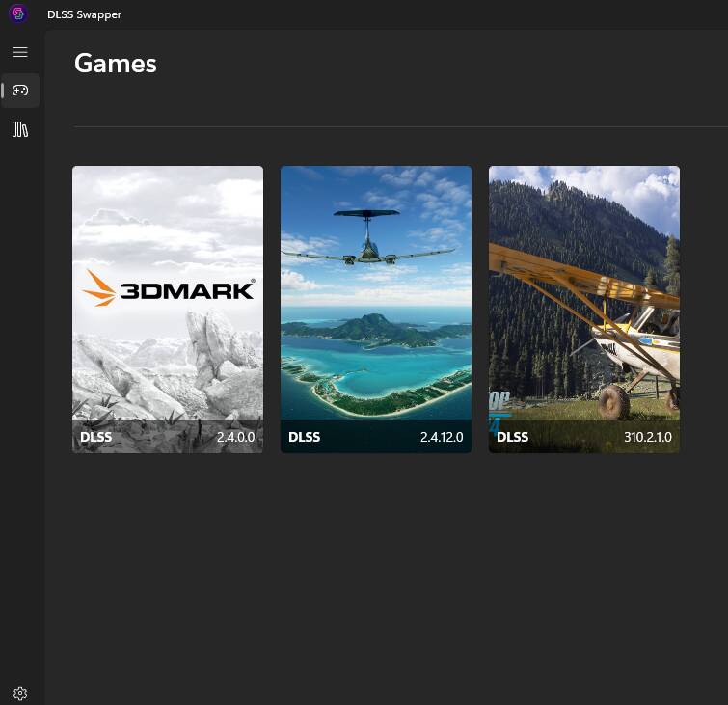Open the Library books icon in sidebar
Image resolution: width=728 pixels, height=705 pixels.
coord(20,129)
